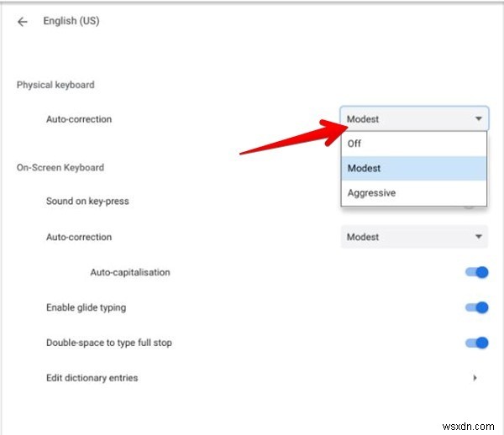The width and height of the screenshot is (504, 435).
Task: Disable glide typing switch
Action: 477,308
